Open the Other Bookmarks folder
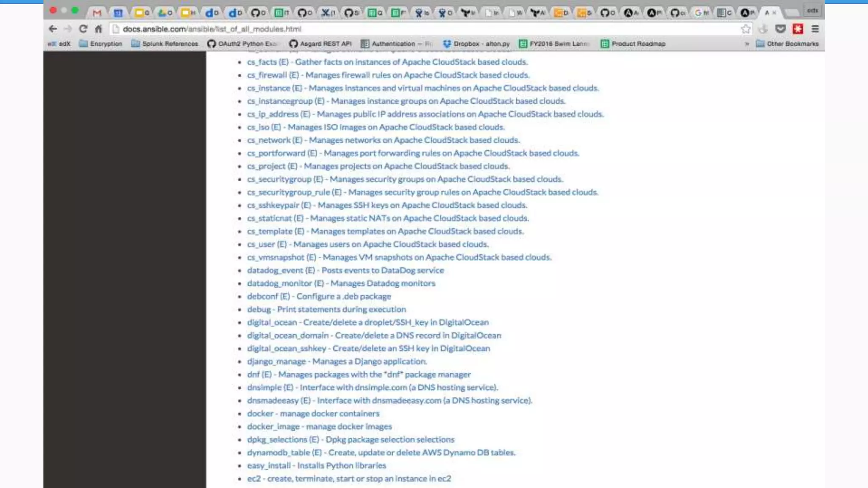 [787, 44]
